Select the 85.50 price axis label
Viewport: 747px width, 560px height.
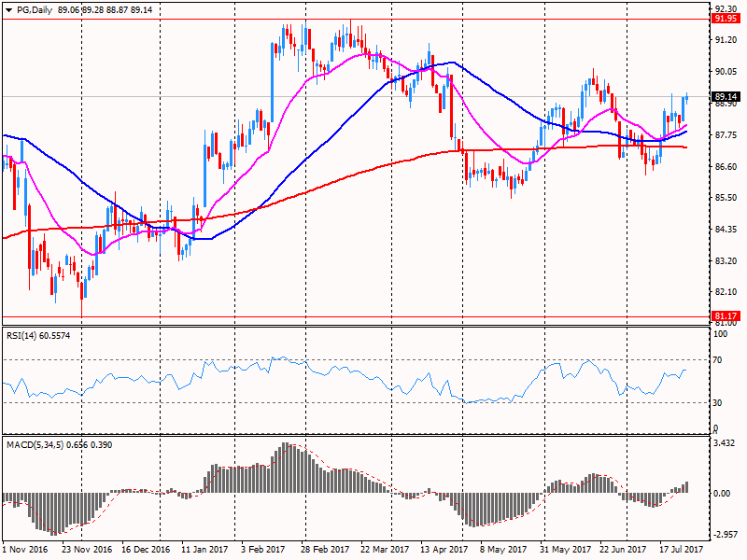point(726,198)
